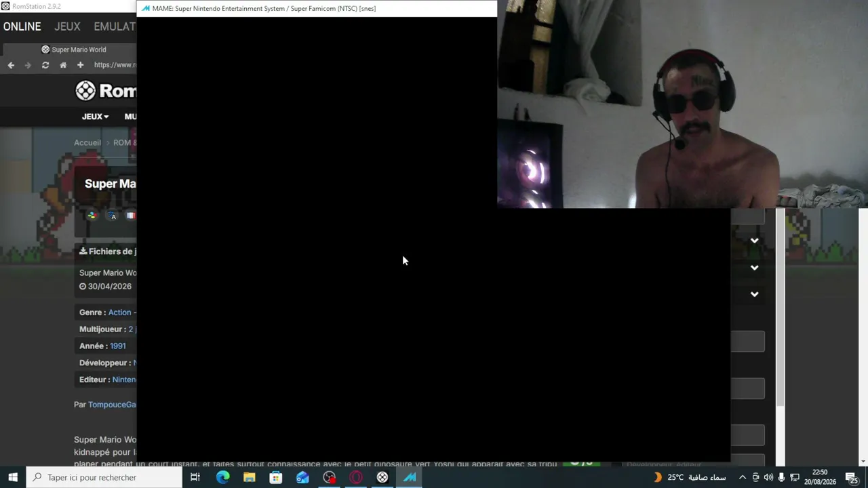
Task: Go back in the RomStation browser
Action: tap(11, 65)
